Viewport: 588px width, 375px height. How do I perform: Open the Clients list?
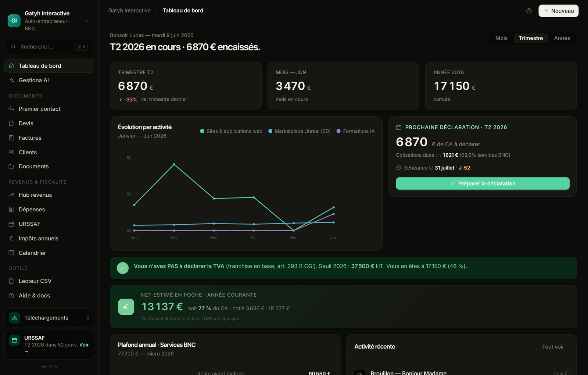pyautogui.click(x=49, y=152)
